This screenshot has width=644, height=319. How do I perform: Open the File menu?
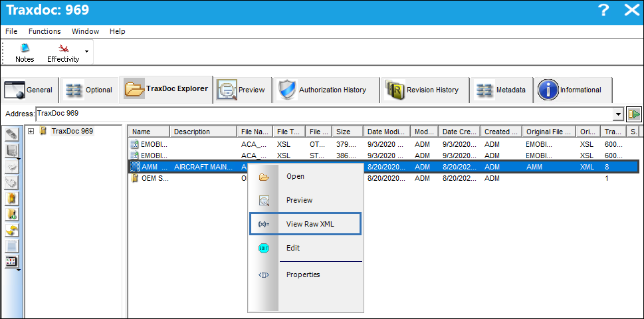[x=11, y=32]
